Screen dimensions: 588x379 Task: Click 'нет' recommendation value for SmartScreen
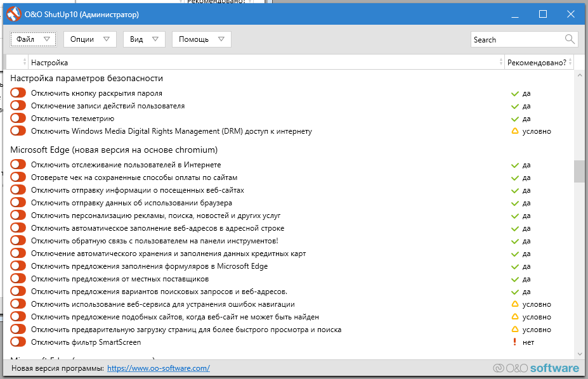[528, 342]
